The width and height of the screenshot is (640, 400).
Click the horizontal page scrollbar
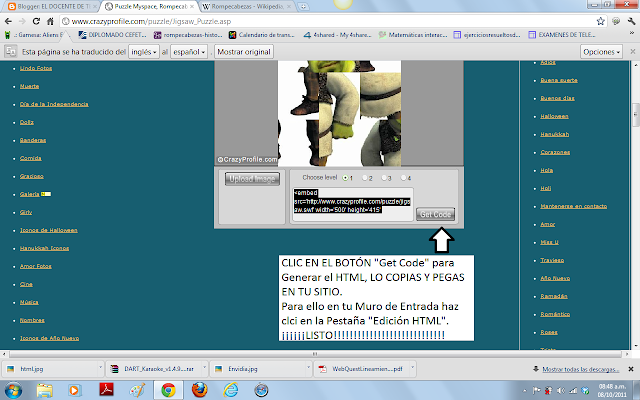(x=314, y=354)
